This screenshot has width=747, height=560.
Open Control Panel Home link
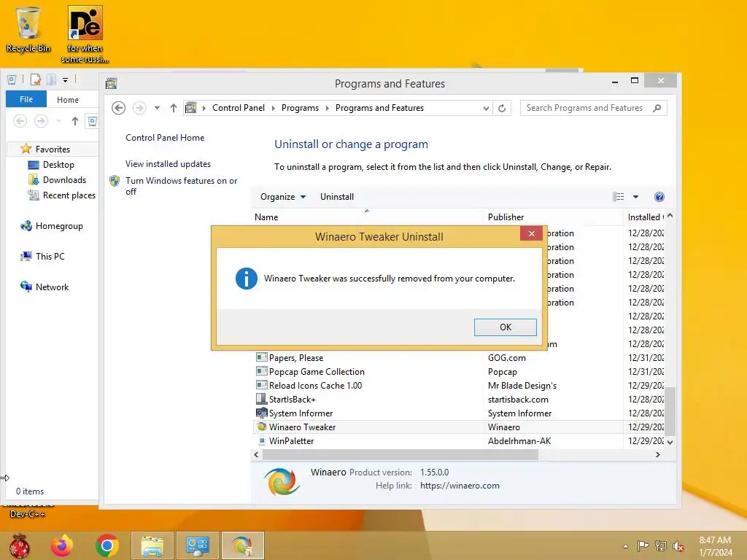(165, 138)
